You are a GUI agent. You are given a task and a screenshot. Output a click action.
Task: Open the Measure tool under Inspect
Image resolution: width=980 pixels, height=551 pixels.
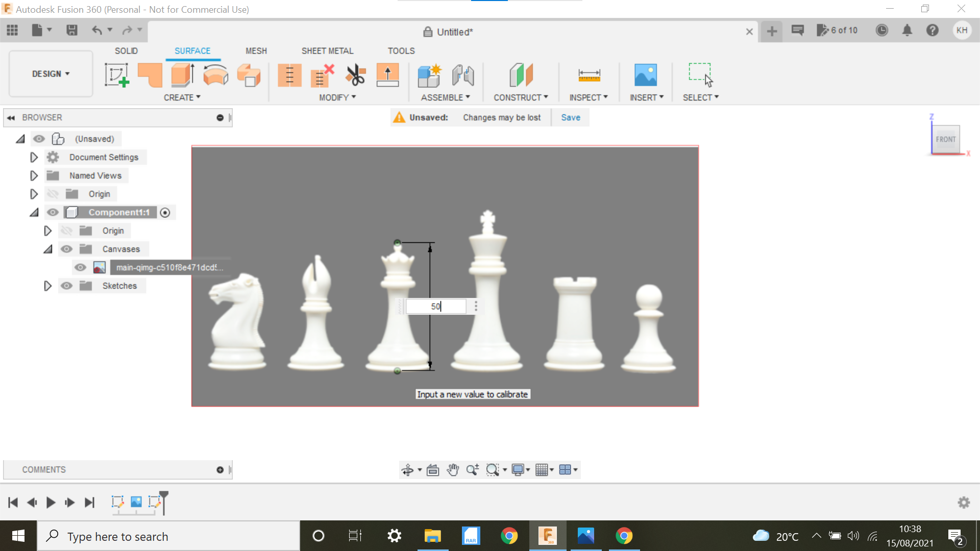tap(589, 75)
